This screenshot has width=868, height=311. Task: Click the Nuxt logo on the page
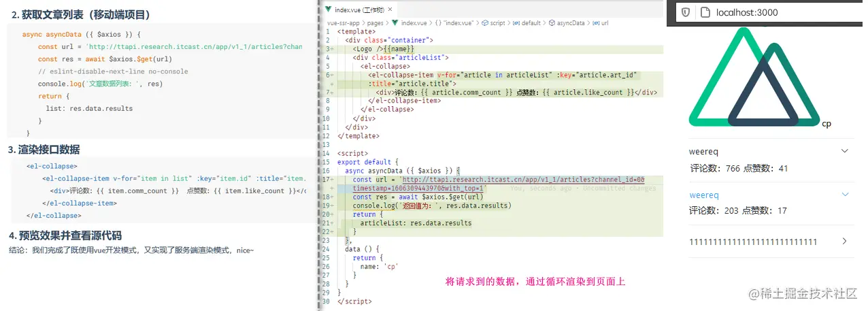(753, 78)
